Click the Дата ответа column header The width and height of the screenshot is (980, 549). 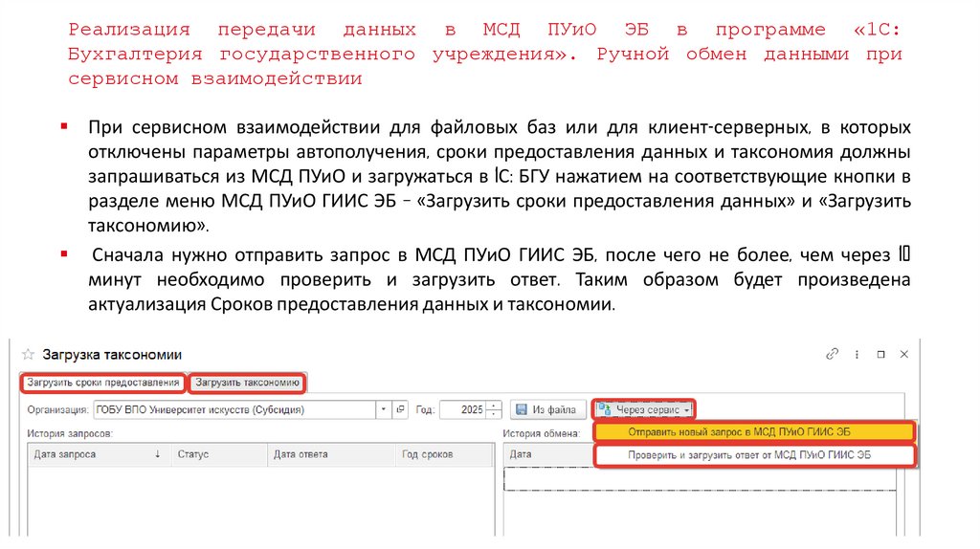(x=331, y=454)
